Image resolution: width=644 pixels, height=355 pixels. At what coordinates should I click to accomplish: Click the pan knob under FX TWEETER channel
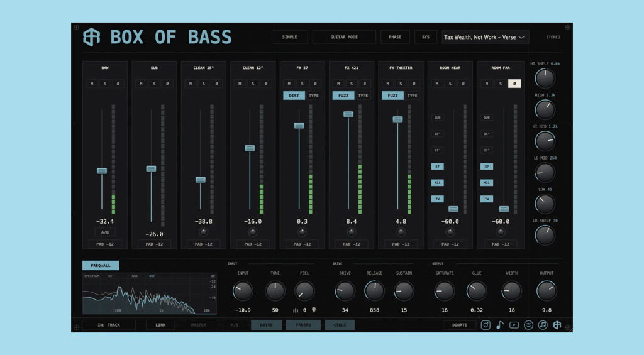coord(401,232)
